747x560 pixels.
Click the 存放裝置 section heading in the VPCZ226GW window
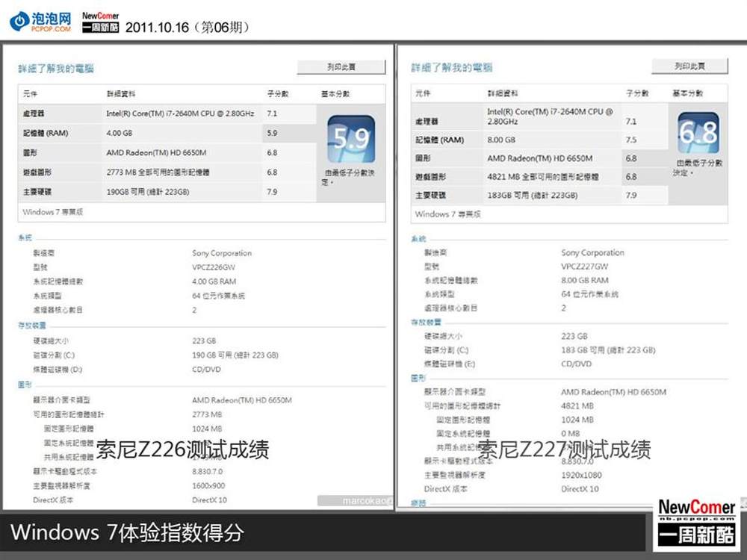tap(32, 326)
